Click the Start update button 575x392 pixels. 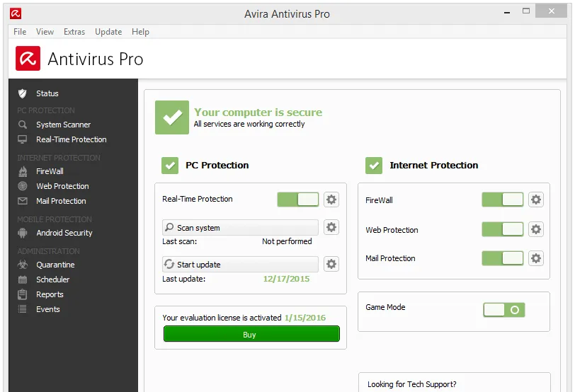click(240, 264)
